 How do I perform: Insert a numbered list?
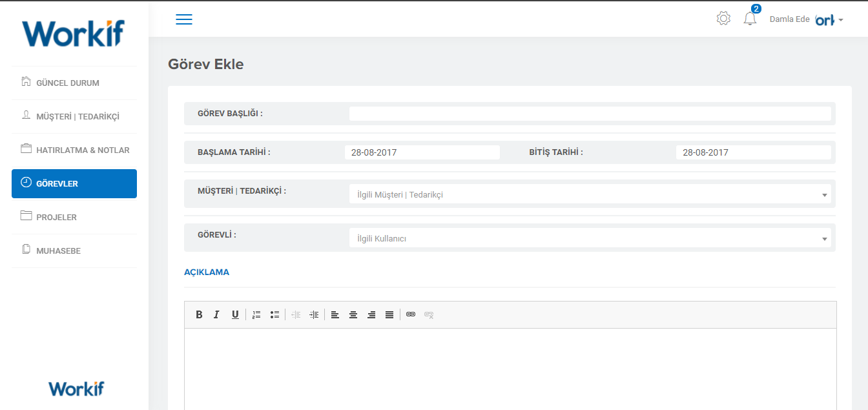pos(256,314)
